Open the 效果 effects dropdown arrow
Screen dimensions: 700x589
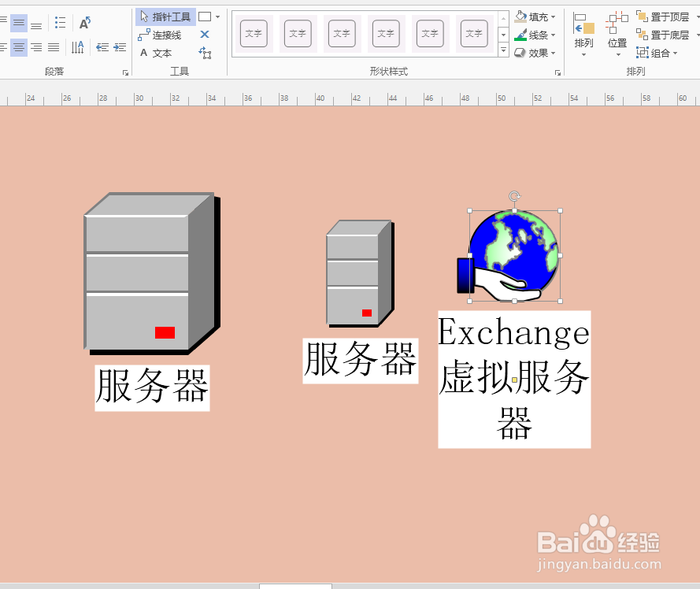tap(553, 53)
